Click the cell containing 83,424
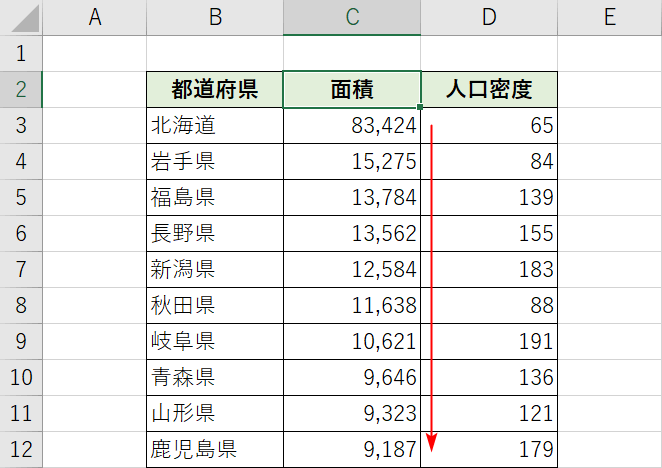 351,126
